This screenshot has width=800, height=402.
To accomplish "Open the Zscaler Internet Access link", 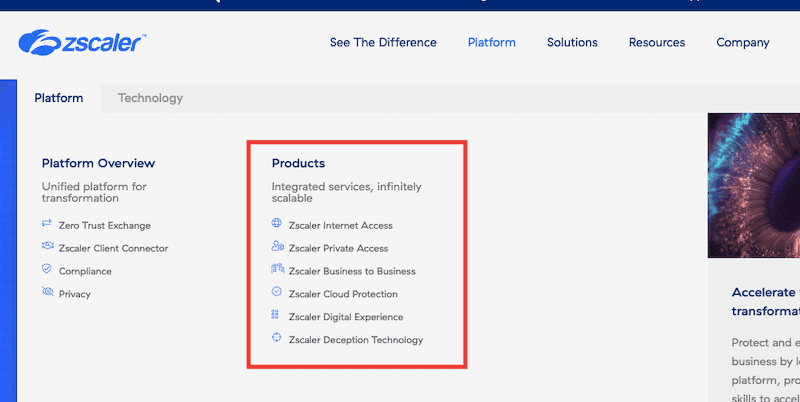I will [341, 225].
